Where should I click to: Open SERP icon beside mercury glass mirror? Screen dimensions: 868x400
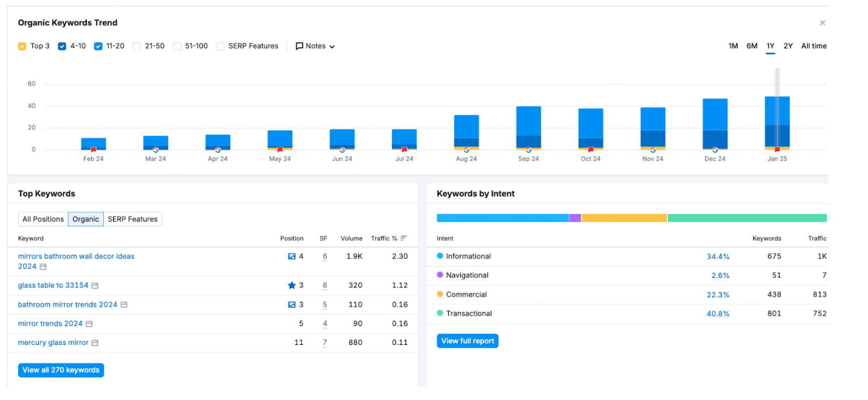(x=95, y=343)
